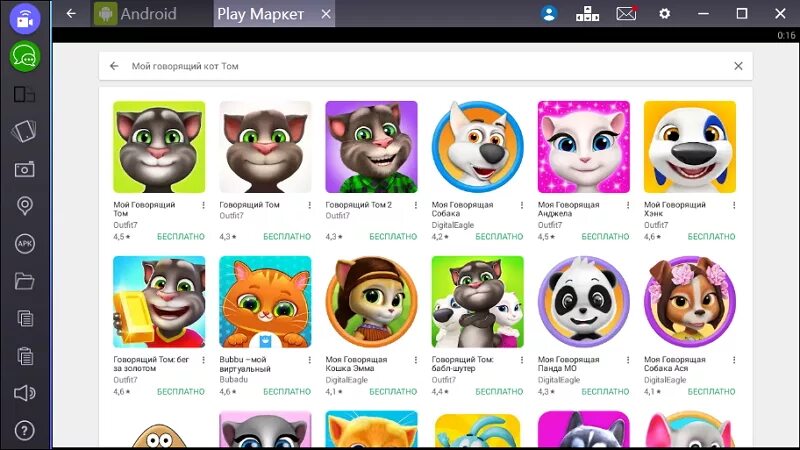The width and height of the screenshot is (800, 450).
Task: Open the BlueStacks TV camera icon
Action: click(x=24, y=18)
